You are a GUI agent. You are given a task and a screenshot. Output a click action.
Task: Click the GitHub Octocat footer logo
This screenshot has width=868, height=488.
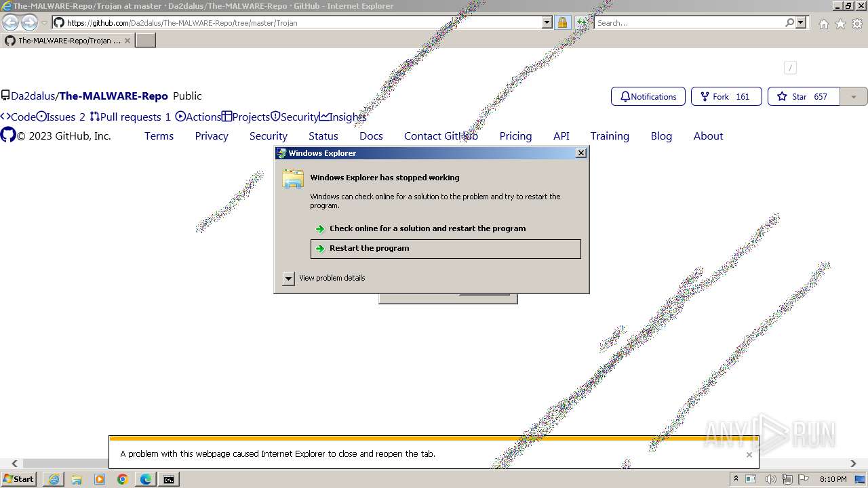pyautogui.click(x=8, y=135)
